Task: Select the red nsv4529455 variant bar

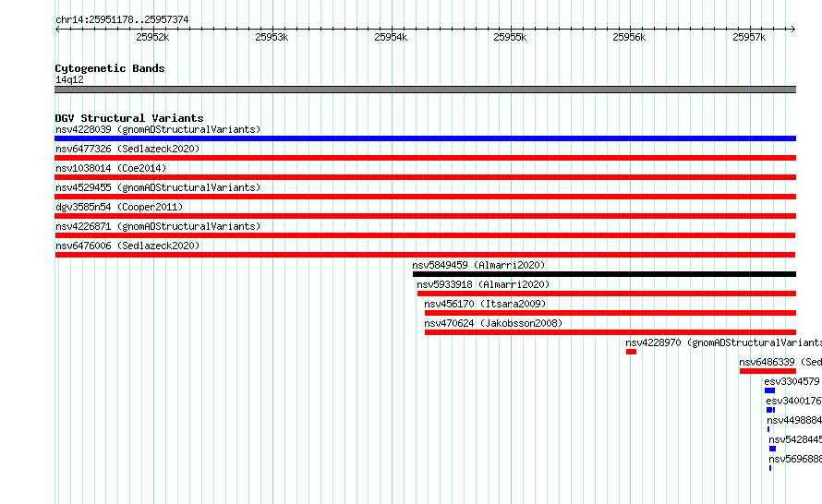Action: pos(425,197)
